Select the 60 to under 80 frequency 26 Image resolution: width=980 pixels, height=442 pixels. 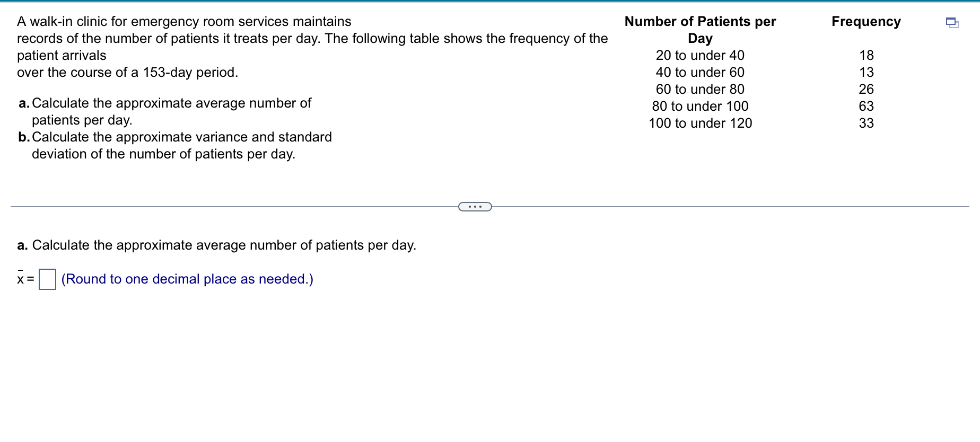point(865,89)
